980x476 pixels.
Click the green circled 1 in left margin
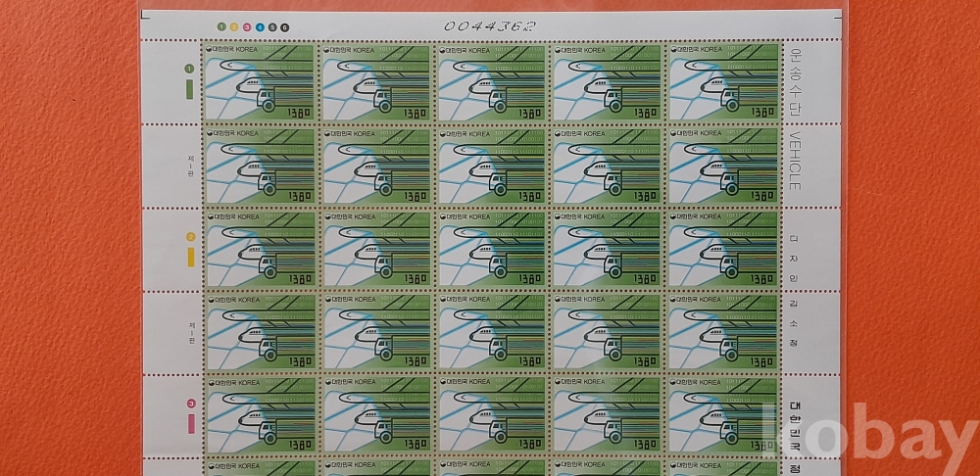pyautogui.click(x=190, y=70)
